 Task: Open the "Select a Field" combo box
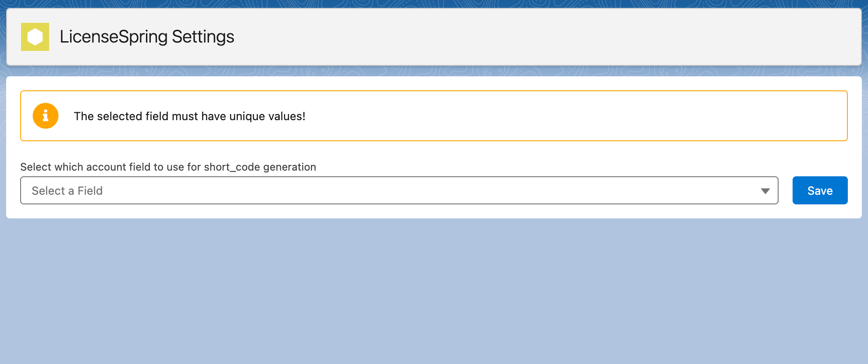click(399, 190)
